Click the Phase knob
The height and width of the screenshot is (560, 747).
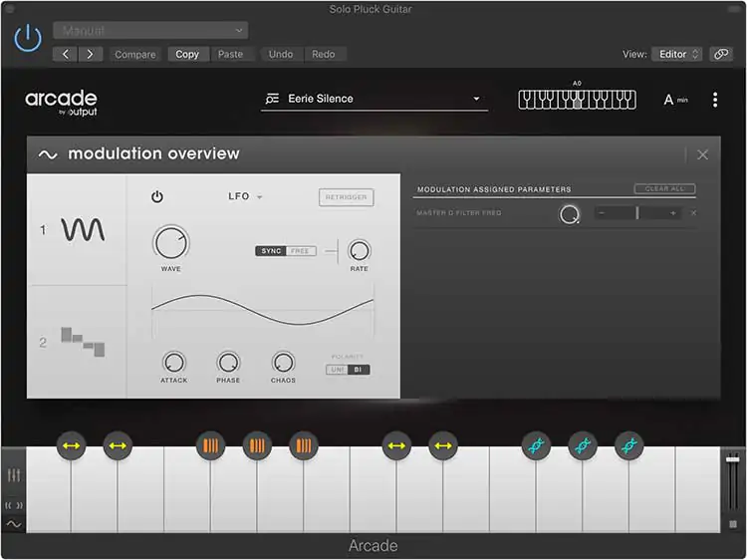(x=228, y=363)
